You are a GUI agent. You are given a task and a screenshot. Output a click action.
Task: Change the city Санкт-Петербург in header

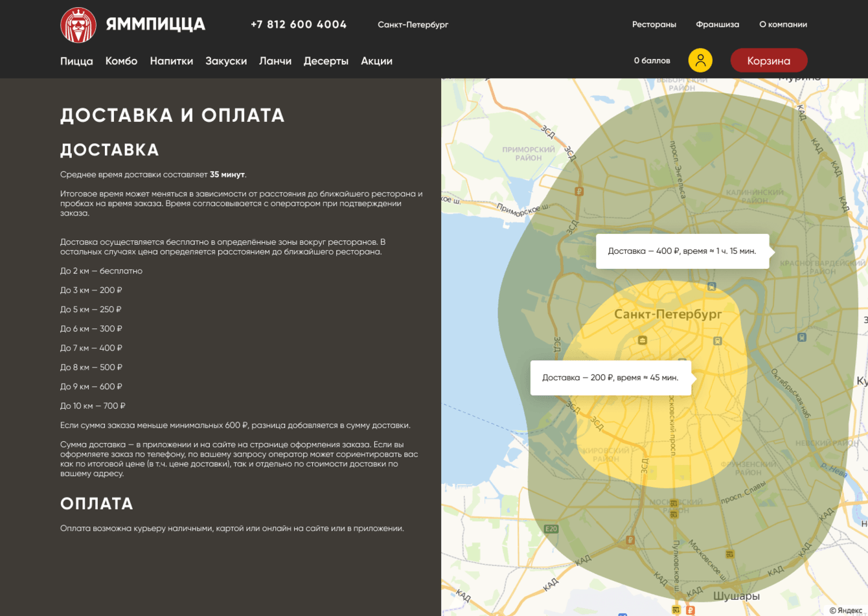[413, 25]
